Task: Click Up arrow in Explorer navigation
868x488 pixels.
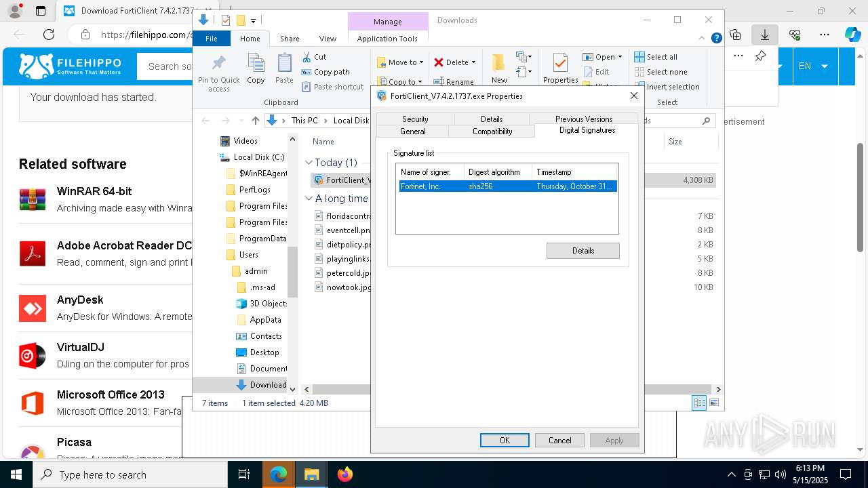Action: [x=255, y=121]
